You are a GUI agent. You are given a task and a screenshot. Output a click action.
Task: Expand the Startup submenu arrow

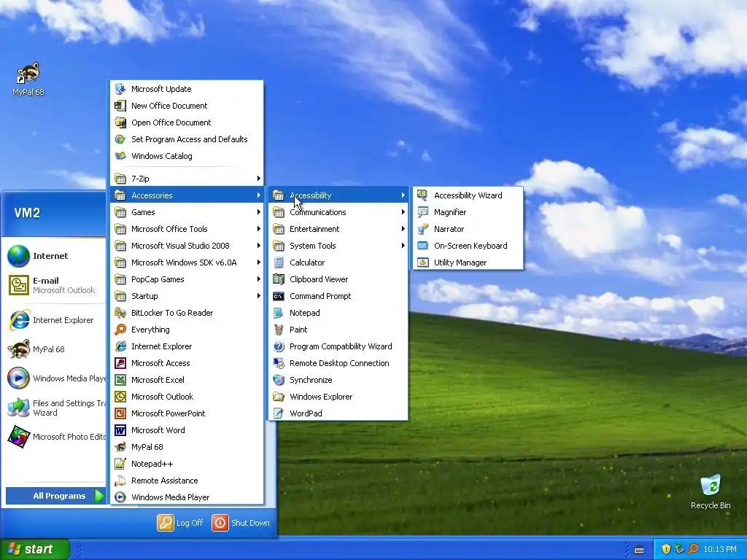tap(259, 296)
